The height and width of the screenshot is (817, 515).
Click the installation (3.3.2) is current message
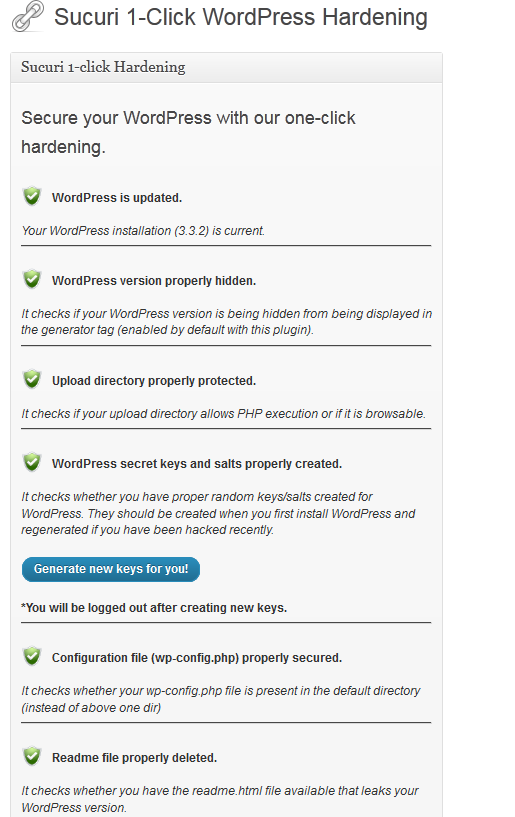143,231
